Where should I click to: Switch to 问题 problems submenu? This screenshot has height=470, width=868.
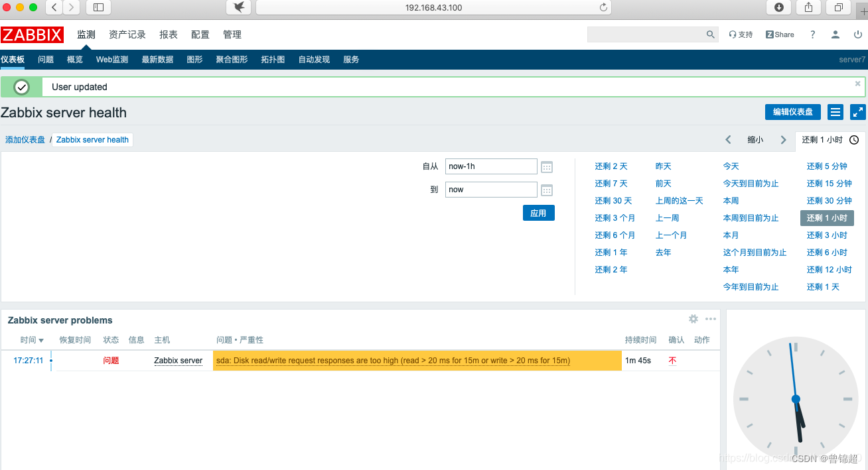point(46,60)
